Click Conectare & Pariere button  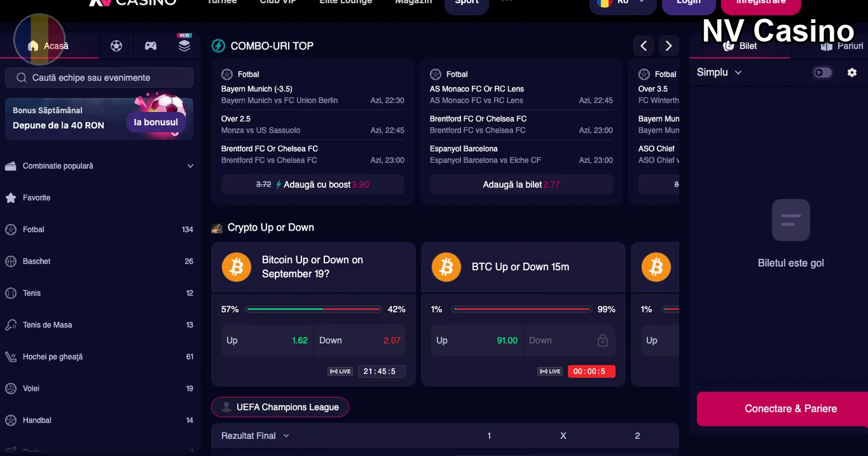click(782, 408)
